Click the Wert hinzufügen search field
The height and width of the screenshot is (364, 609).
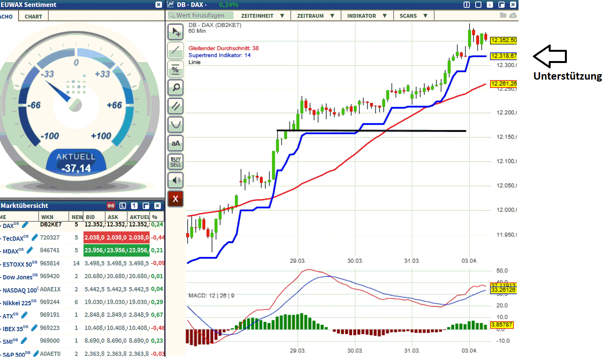coord(200,15)
